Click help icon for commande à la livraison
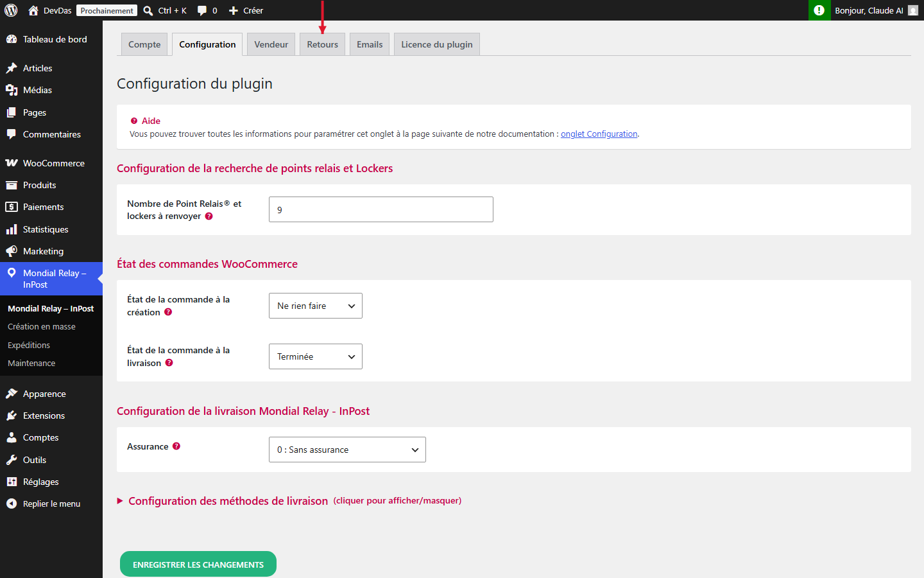Screen dimensions: 924x578 pyautogui.click(x=169, y=363)
